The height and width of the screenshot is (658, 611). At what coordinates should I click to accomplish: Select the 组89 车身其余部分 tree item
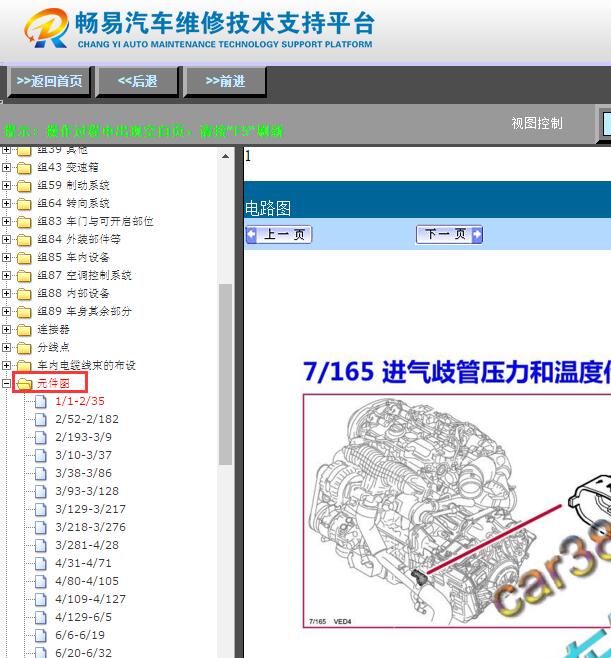84,311
